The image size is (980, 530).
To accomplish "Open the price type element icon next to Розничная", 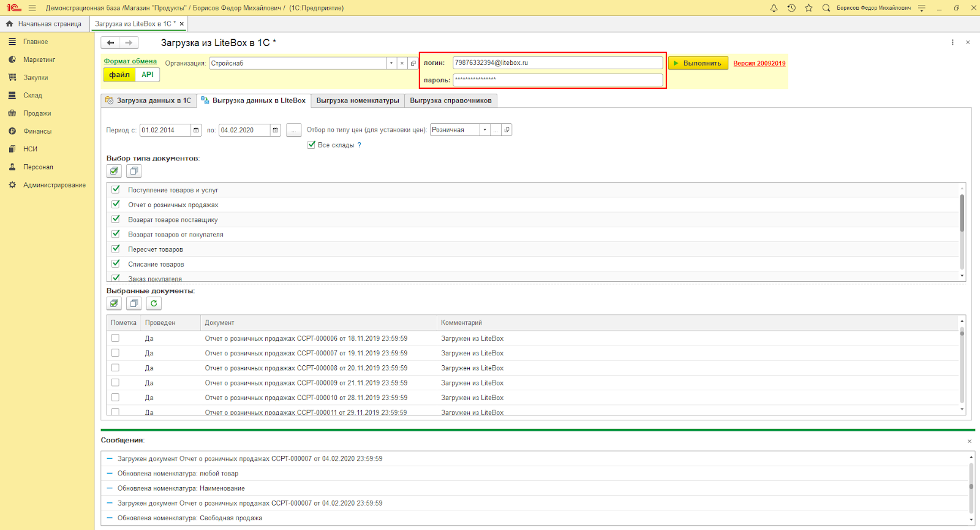I will pos(507,130).
